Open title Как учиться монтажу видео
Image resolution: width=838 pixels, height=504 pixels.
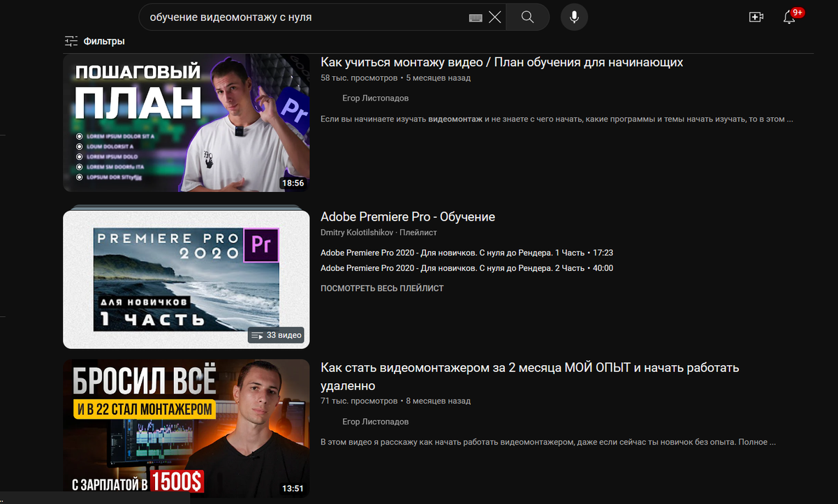coord(501,62)
